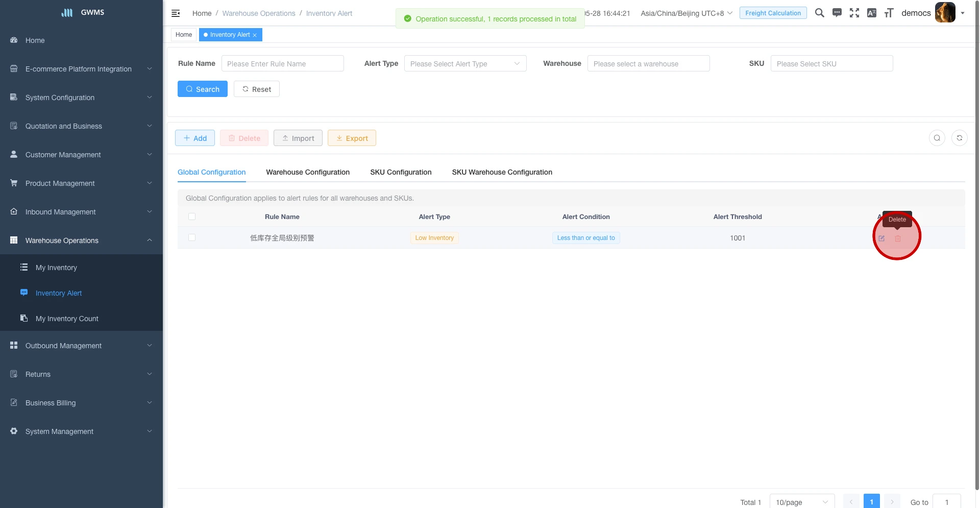Click the Import button
The image size is (980, 508).
[298, 138]
